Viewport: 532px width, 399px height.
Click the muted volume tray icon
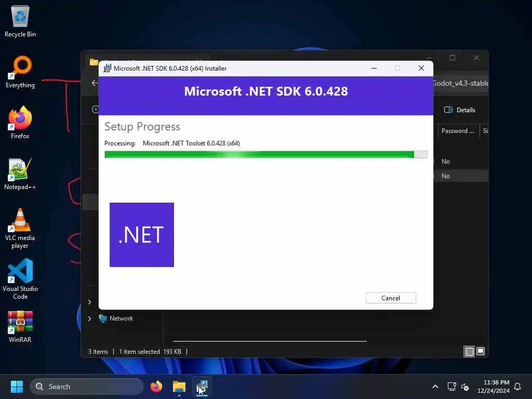tap(465, 387)
